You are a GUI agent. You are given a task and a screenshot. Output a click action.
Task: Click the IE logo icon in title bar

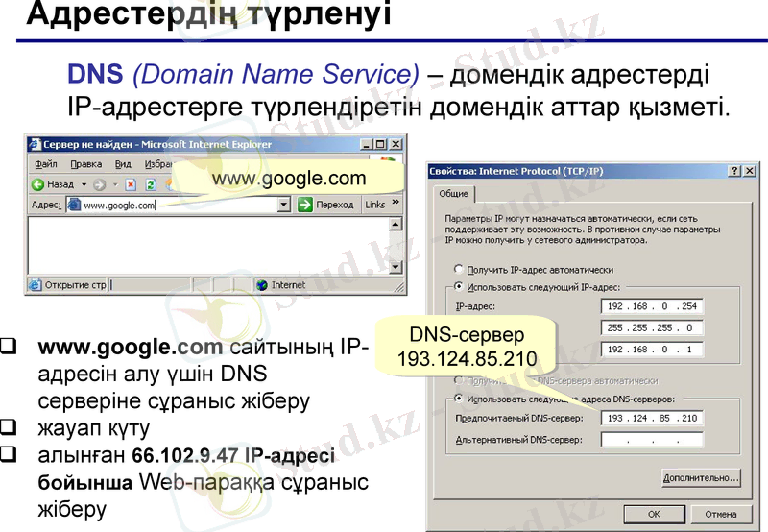pos(35,144)
